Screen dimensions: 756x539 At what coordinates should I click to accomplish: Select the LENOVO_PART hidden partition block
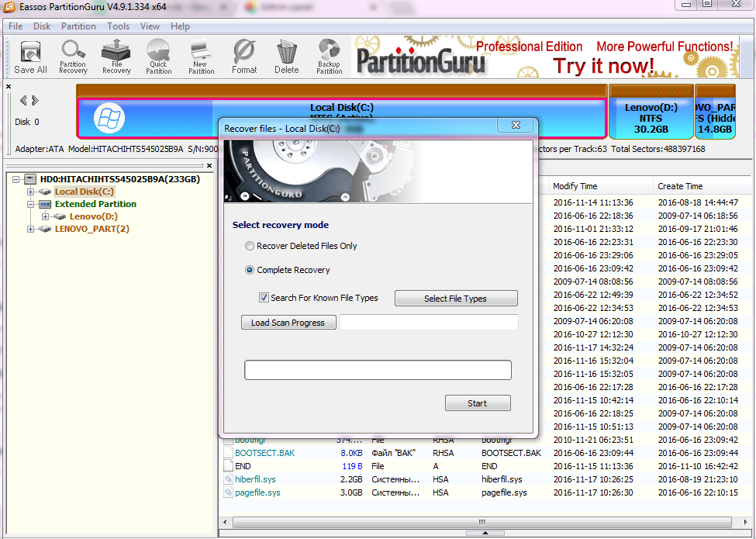[x=716, y=112]
